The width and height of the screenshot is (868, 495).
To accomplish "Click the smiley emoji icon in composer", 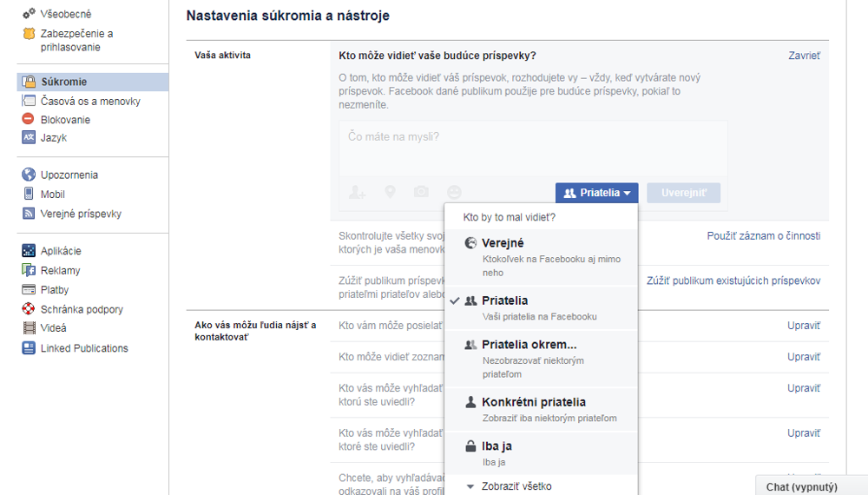I will coord(454,192).
